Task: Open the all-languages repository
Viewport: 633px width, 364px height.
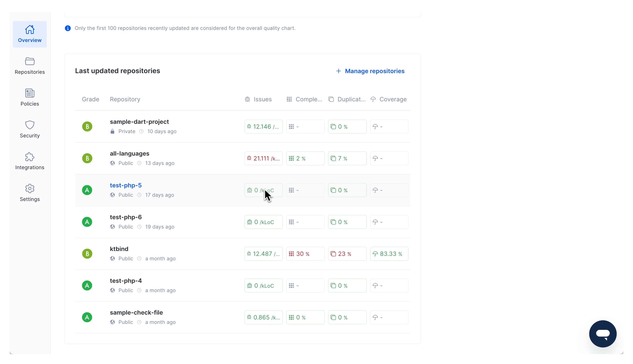Action: click(129, 154)
